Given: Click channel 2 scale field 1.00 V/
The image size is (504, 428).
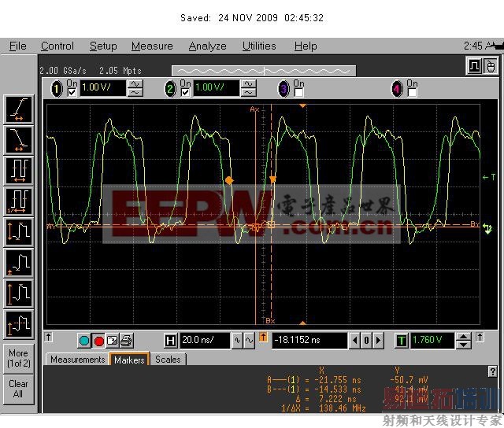Looking at the screenshot, I should [x=216, y=88].
